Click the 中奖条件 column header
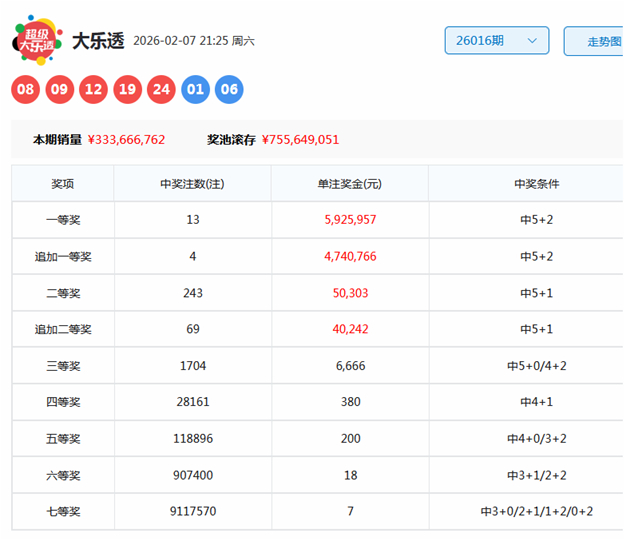Image resolution: width=624 pixels, height=539 pixels. coord(537,184)
